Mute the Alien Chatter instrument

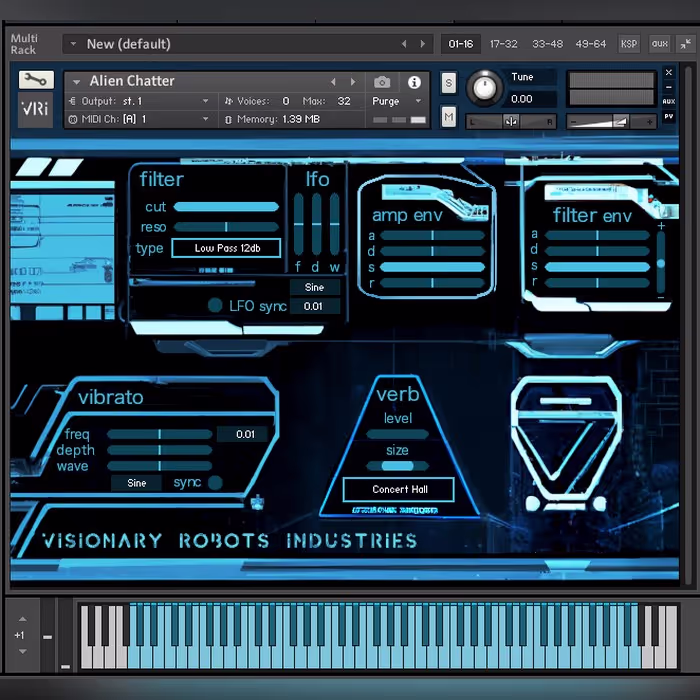449,117
